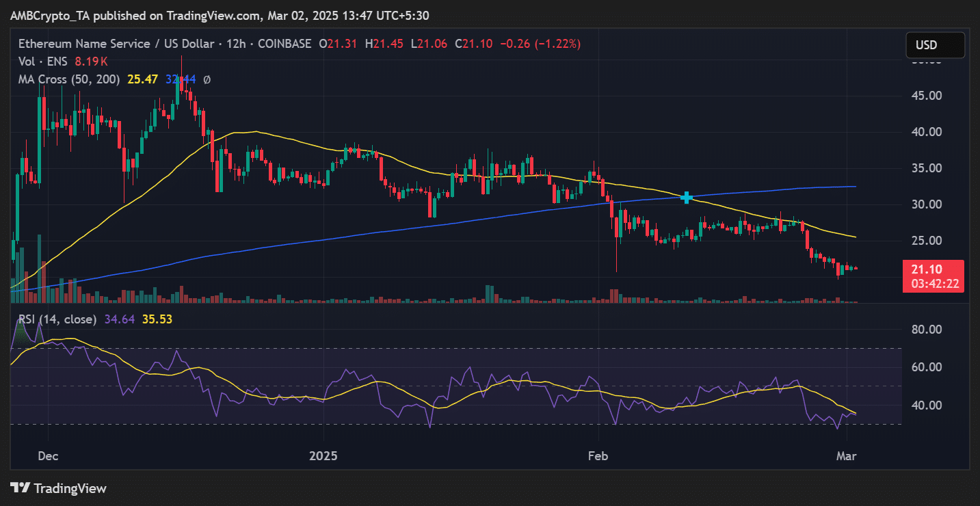Screen dimensions: 980x506
Task: Click the Vol · ENS indicator label
Action: pos(44,62)
